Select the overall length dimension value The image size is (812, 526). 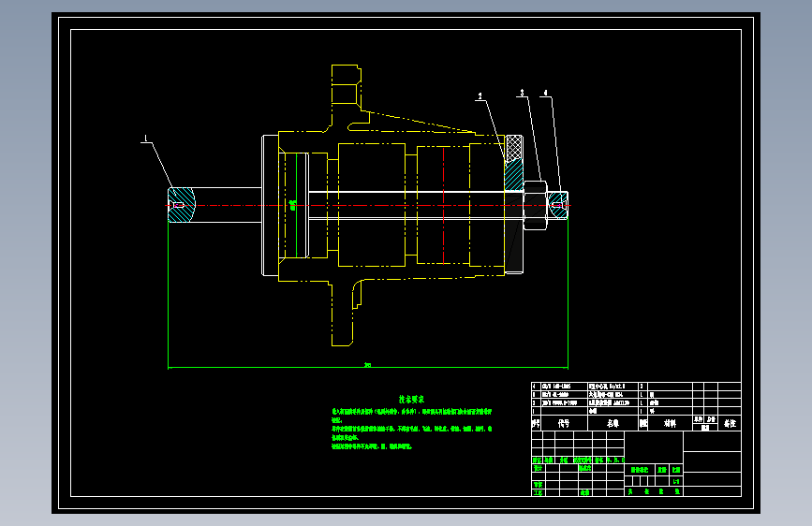(368, 365)
